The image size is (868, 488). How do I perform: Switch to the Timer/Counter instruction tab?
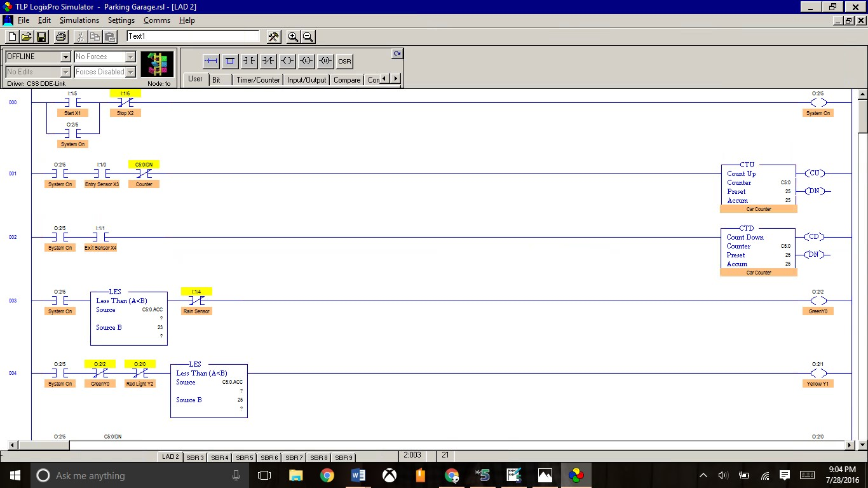pyautogui.click(x=257, y=79)
